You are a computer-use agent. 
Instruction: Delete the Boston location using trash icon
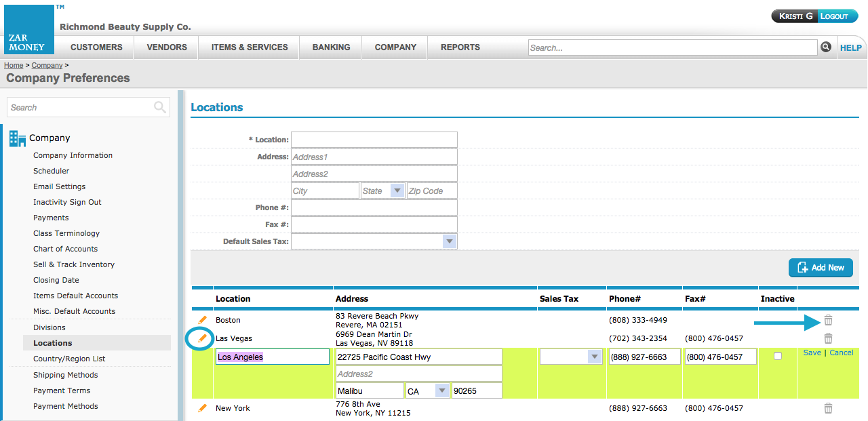coord(828,321)
